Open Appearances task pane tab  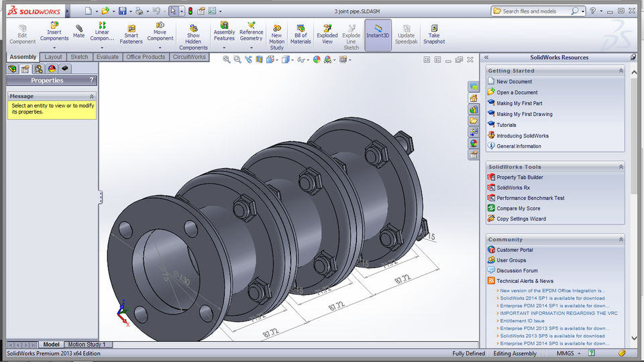tap(474, 143)
